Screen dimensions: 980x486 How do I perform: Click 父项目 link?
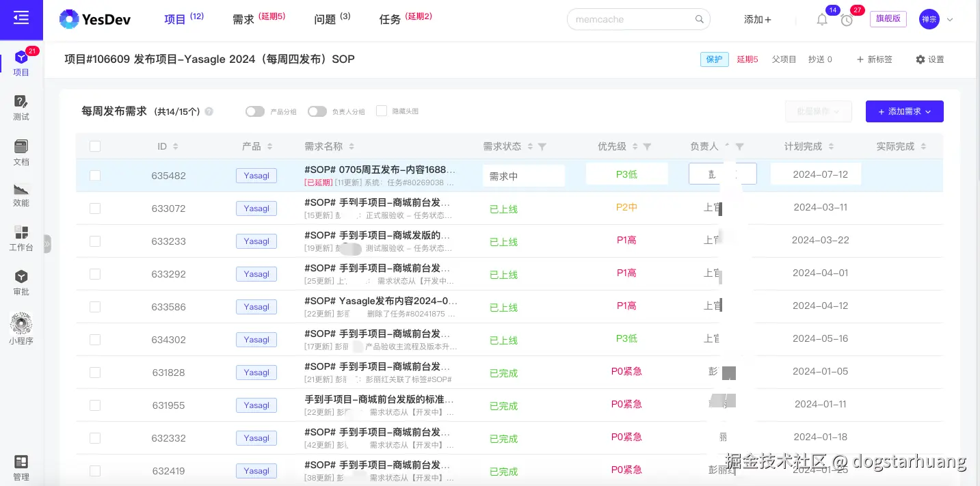tap(784, 59)
